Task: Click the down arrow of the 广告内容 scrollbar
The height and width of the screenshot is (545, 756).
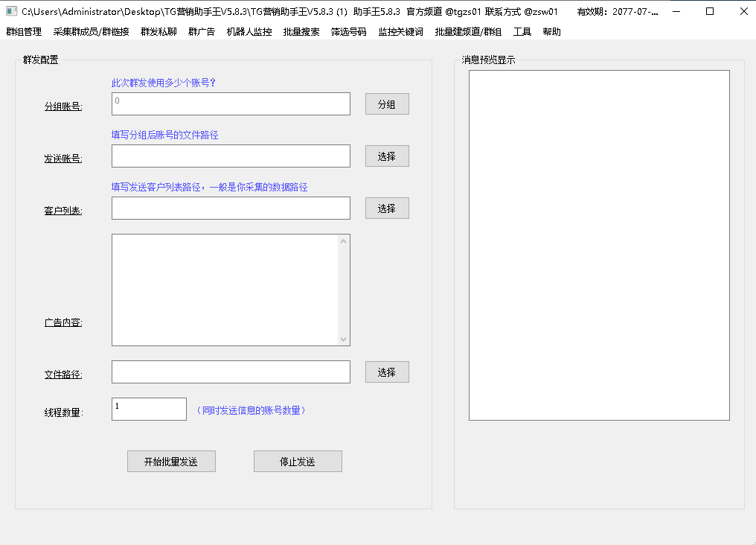Action: pos(343,340)
